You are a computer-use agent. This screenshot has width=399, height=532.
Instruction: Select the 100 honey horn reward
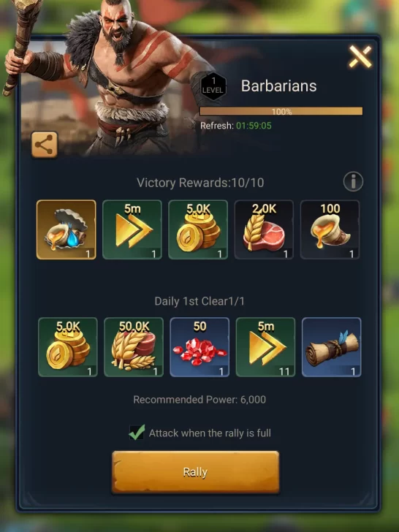tap(330, 229)
